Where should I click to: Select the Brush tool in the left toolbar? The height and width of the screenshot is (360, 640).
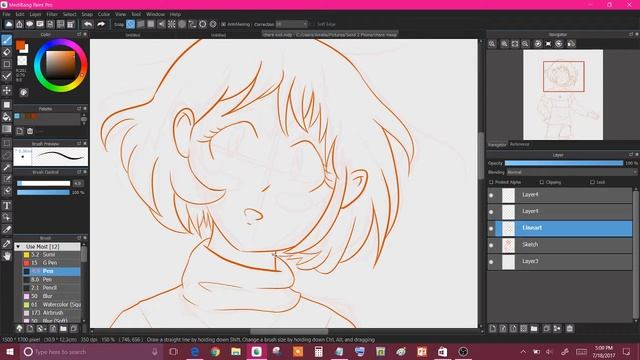[x=7, y=40]
